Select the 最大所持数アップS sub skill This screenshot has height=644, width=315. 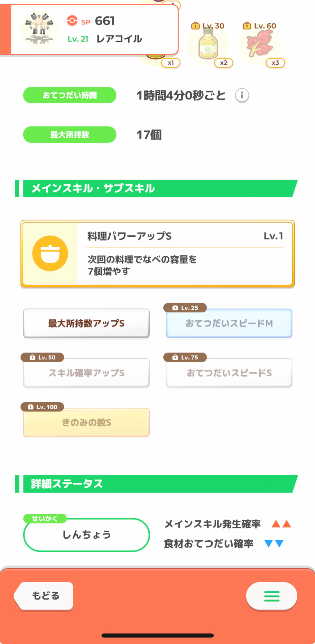point(86,323)
